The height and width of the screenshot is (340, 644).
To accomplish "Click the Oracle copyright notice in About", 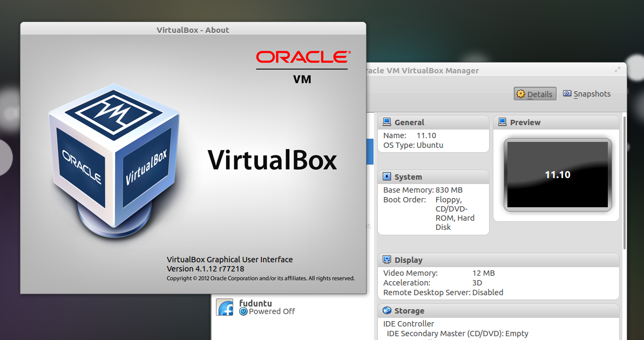I will (x=260, y=278).
